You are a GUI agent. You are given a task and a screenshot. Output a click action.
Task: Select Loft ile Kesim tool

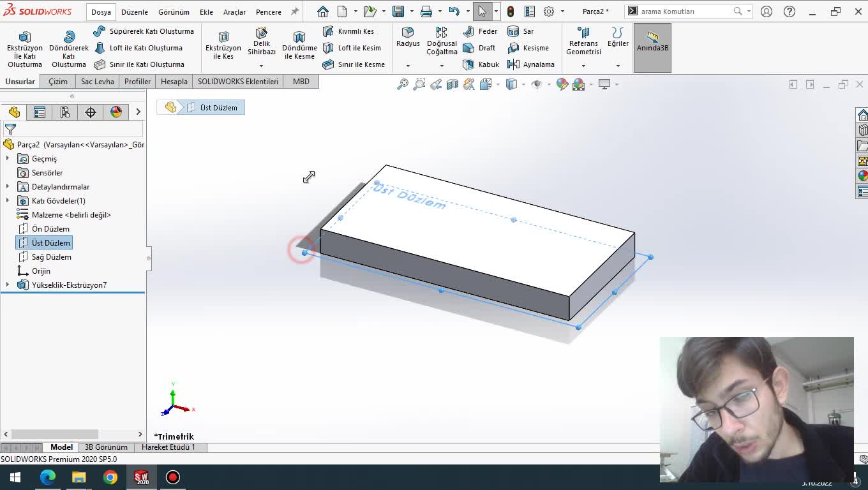(x=352, y=48)
